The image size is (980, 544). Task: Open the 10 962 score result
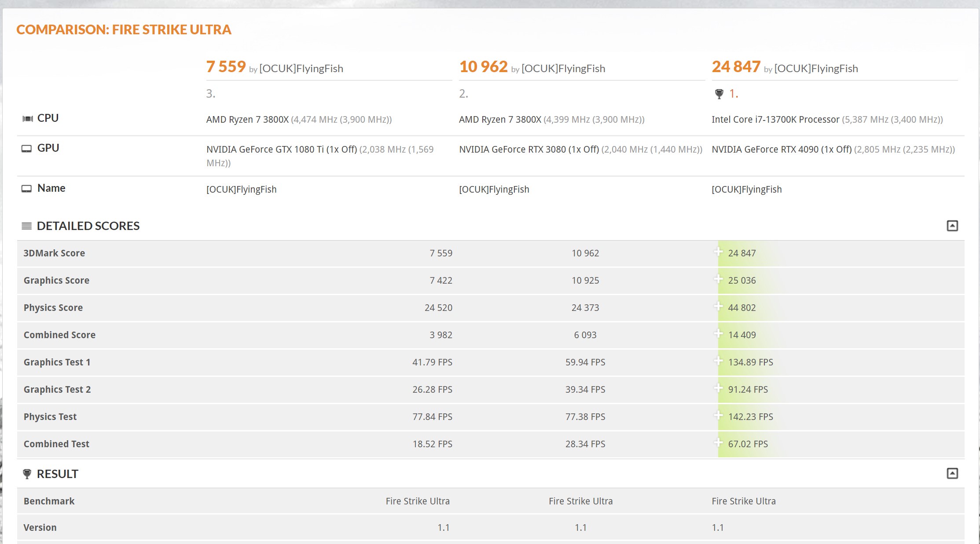click(x=483, y=67)
